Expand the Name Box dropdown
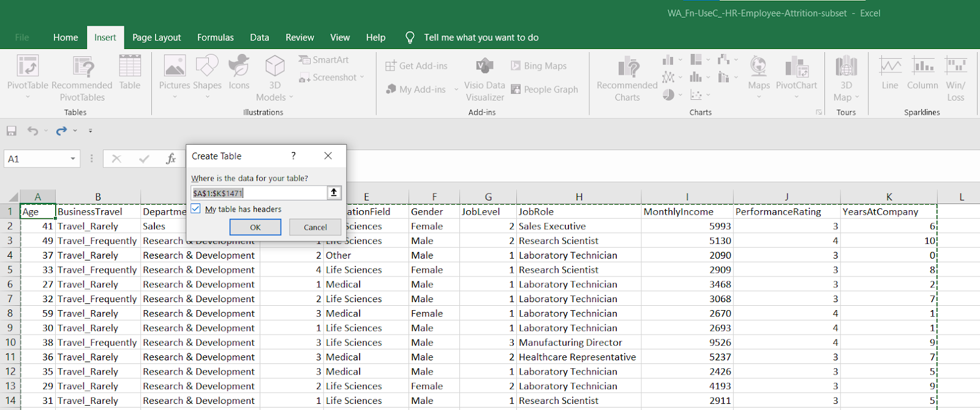The image size is (980, 410). tap(73, 159)
